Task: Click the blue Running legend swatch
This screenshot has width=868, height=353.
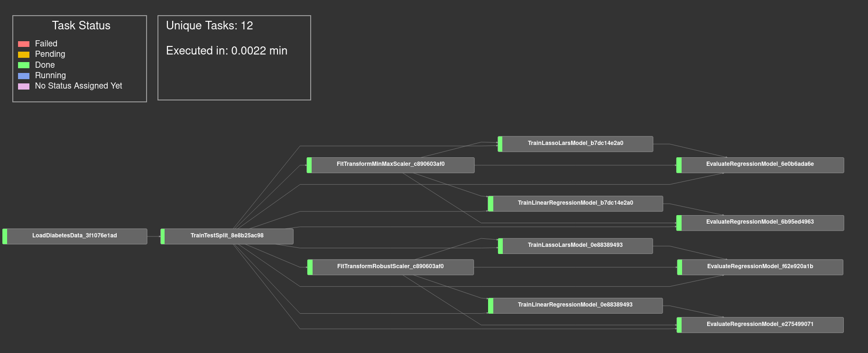Action: click(24, 76)
